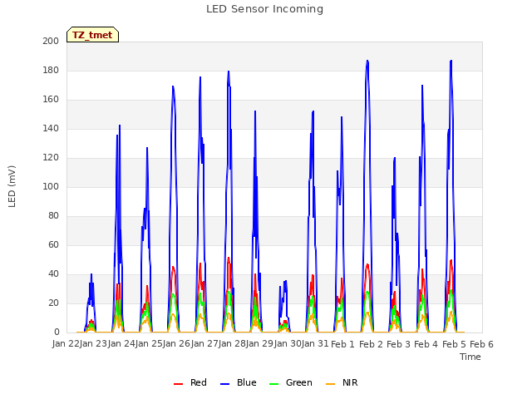Click the chart title LED Sensor Incoming
532x399 pixels.
[x=264, y=9]
